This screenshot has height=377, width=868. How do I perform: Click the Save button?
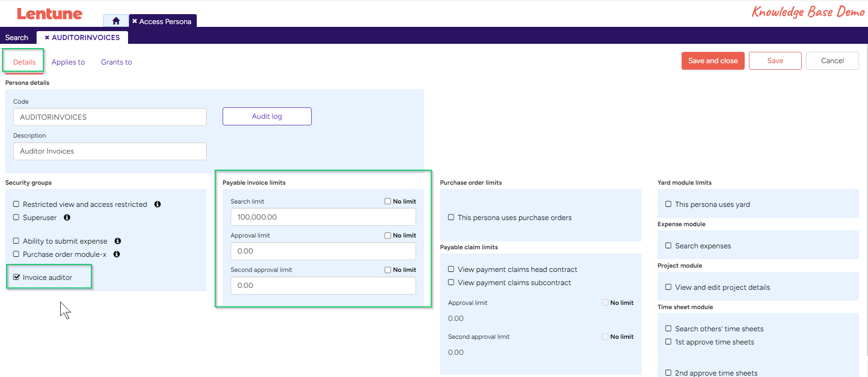coord(775,61)
